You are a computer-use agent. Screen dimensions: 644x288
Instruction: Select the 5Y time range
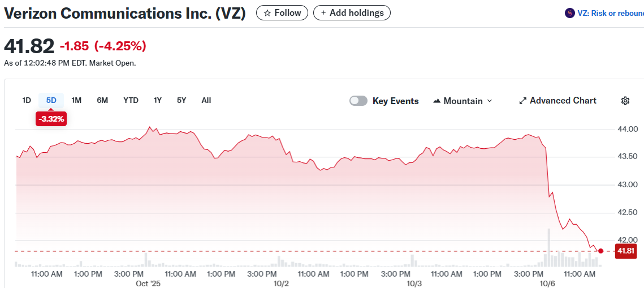[x=181, y=100]
